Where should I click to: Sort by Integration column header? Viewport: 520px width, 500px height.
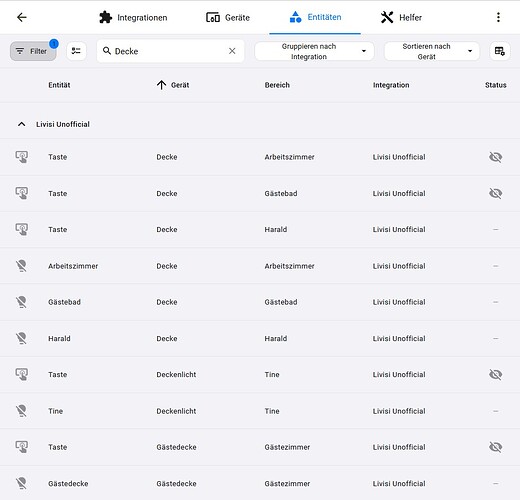click(391, 85)
